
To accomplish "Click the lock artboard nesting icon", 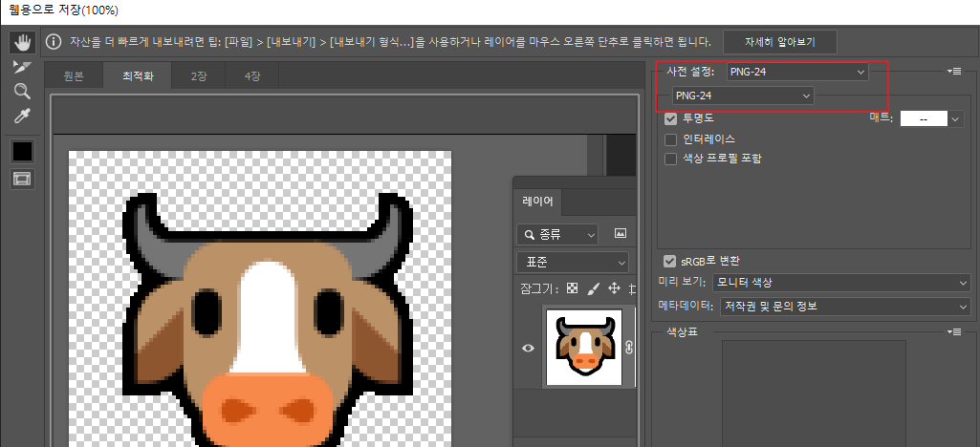I will (x=633, y=288).
